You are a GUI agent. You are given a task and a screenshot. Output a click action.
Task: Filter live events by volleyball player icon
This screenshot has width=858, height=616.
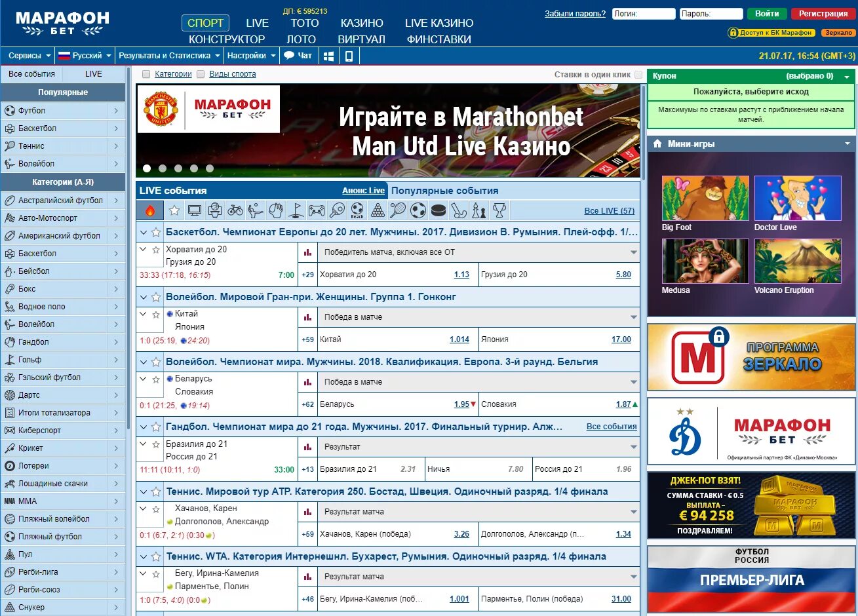pyautogui.click(x=256, y=210)
